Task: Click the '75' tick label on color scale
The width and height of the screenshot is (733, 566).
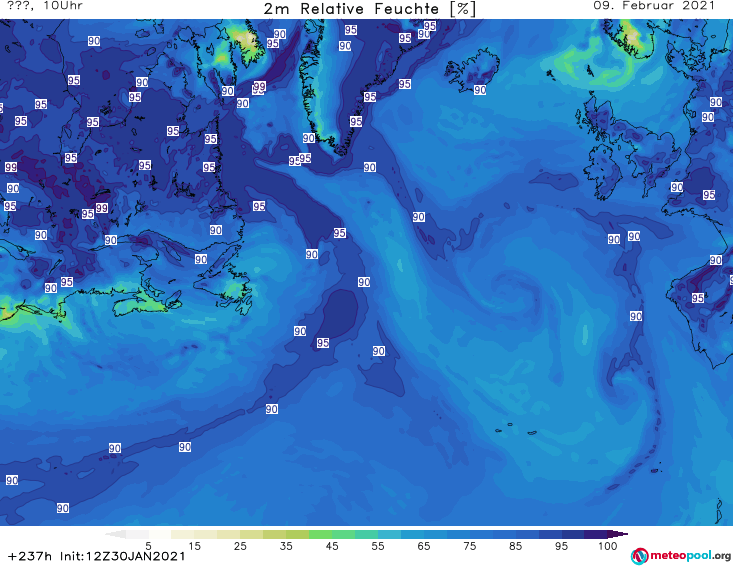Action: tap(469, 546)
